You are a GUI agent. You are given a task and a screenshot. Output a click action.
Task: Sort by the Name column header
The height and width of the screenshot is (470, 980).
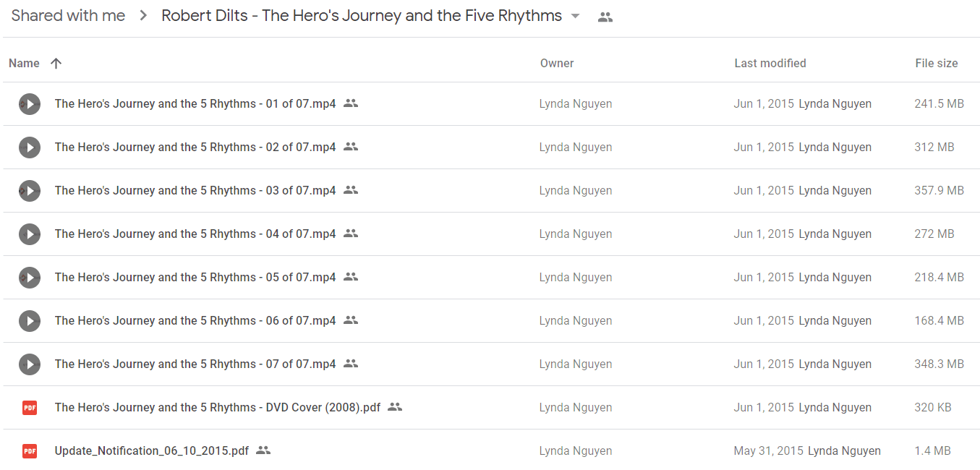tap(24, 64)
